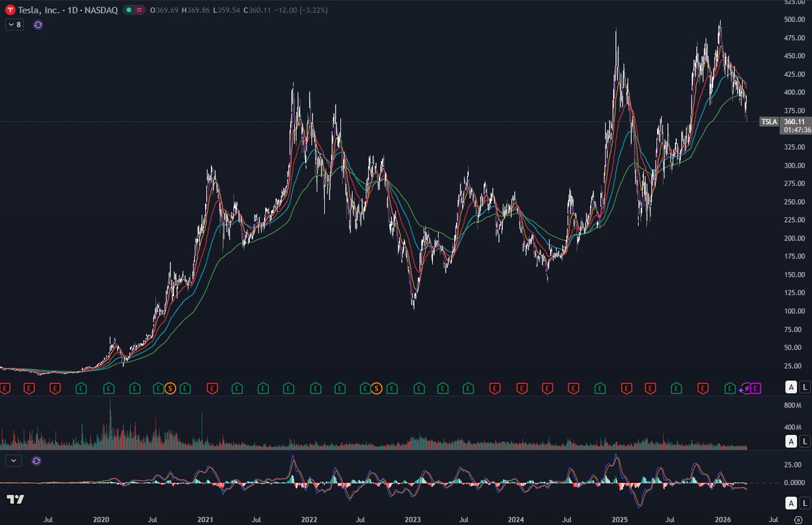Screen dimensions: 812x525
Task: Click the 1D interval in the chart legend
Action: [x=73, y=10]
